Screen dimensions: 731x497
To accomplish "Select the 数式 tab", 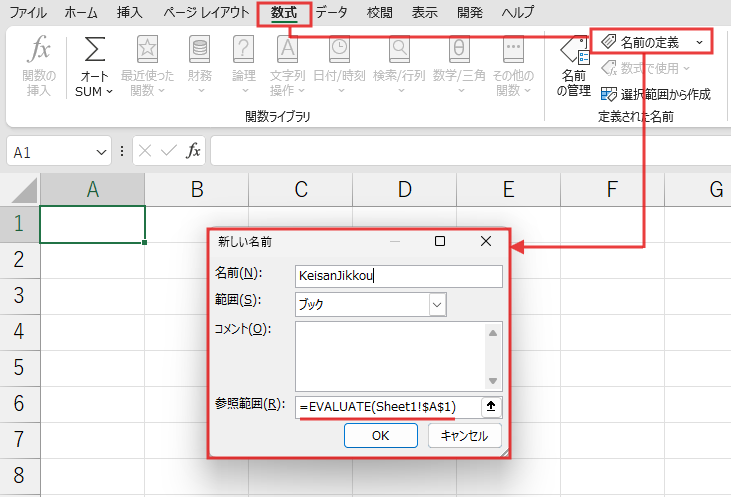I will pos(284,13).
